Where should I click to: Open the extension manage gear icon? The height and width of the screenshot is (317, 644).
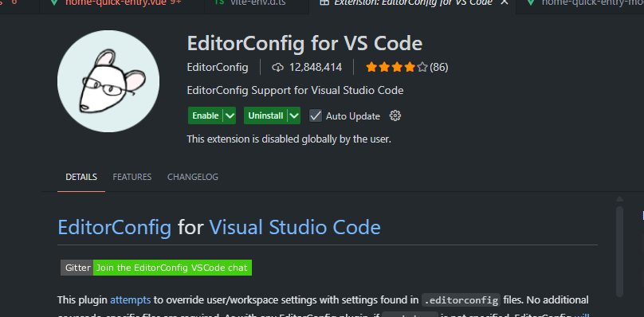(395, 115)
